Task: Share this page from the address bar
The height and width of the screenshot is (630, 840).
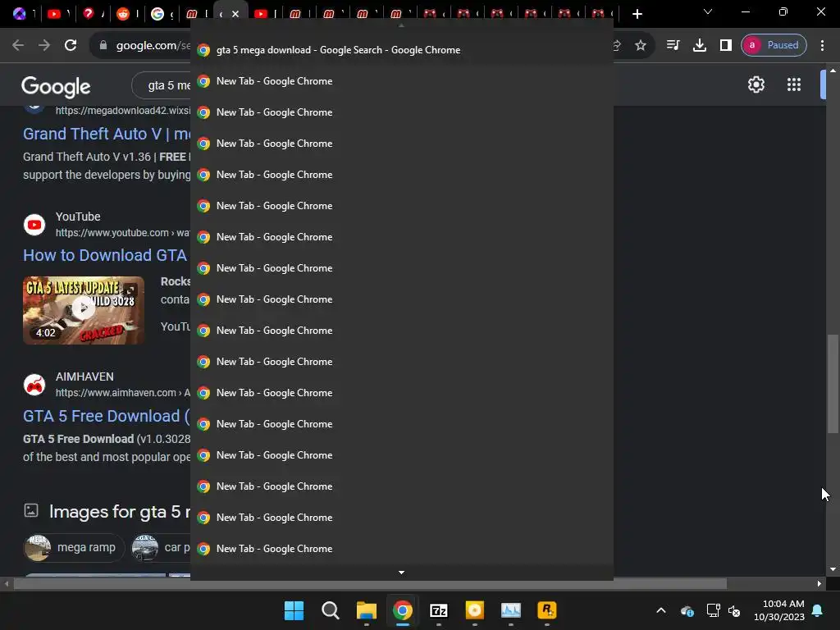Action: pos(617,46)
